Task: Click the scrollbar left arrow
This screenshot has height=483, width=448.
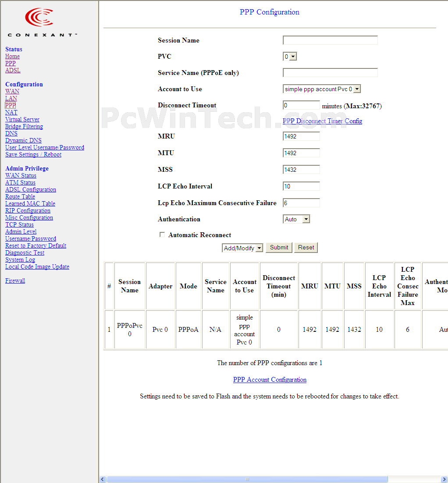Action: [103, 479]
